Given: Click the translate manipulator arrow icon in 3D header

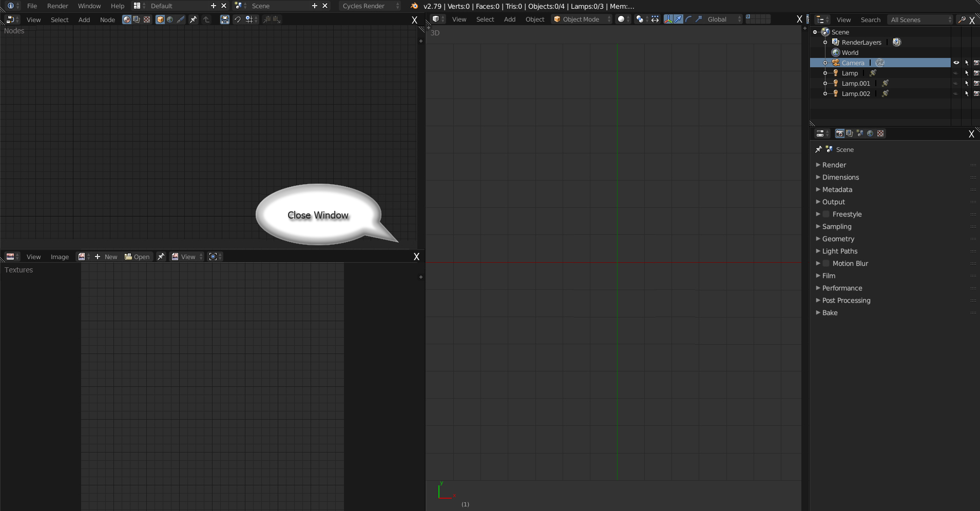Looking at the screenshot, I should [x=678, y=19].
